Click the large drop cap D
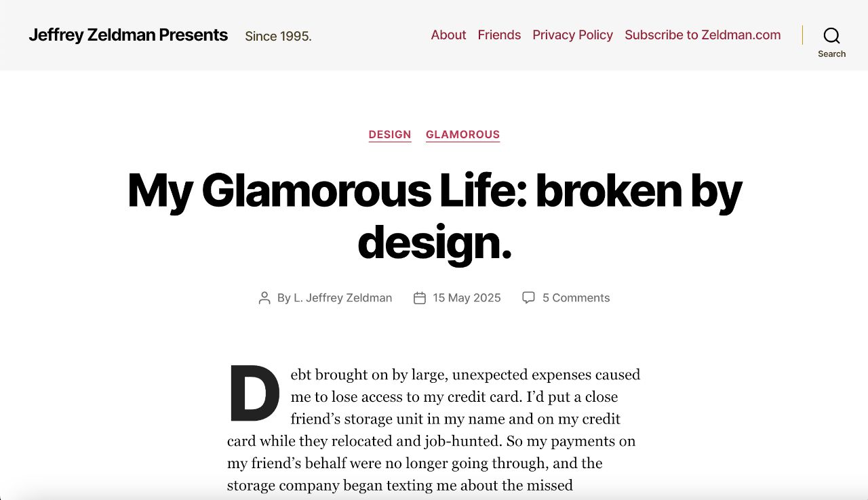This screenshot has height=500, width=868. coord(254,394)
